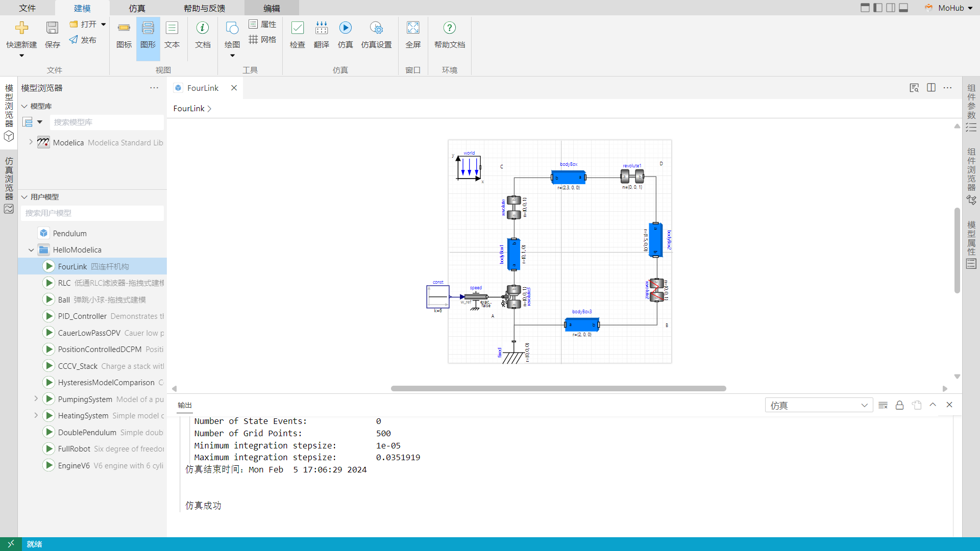Open the 组件浏览器 right panel
Viewport: 980px width, 551px height.
point(971,176)
